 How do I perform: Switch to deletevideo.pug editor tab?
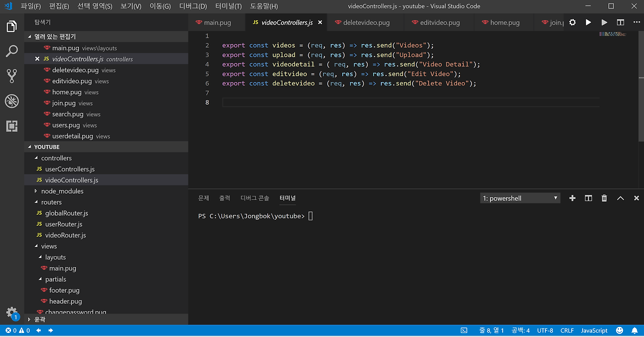tap(366, 23)
